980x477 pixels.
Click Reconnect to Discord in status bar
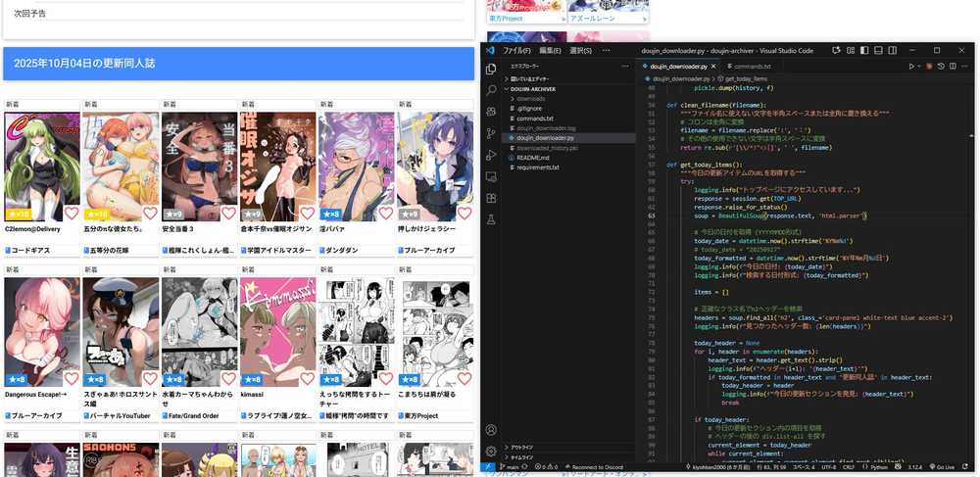[594, 467]
